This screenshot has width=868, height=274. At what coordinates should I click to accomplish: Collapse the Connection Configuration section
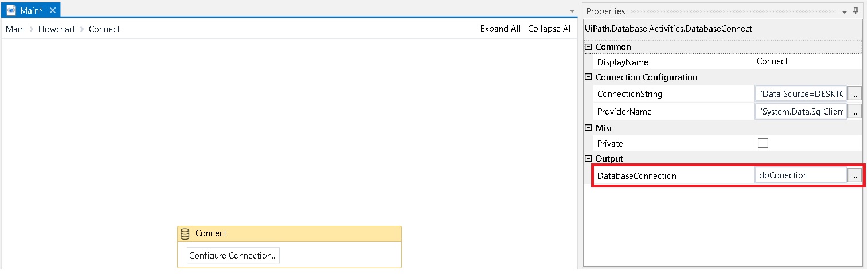(588, 77)
